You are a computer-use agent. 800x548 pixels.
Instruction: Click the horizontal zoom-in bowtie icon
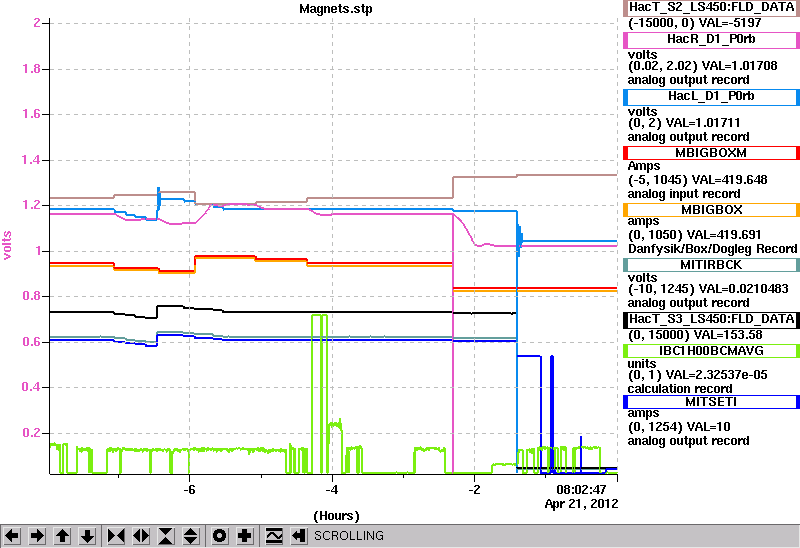(x=116, y=536)
